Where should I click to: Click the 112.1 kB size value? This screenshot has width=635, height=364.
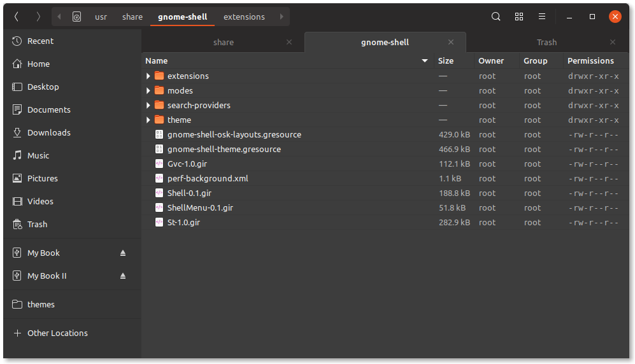tap(454, 164)
